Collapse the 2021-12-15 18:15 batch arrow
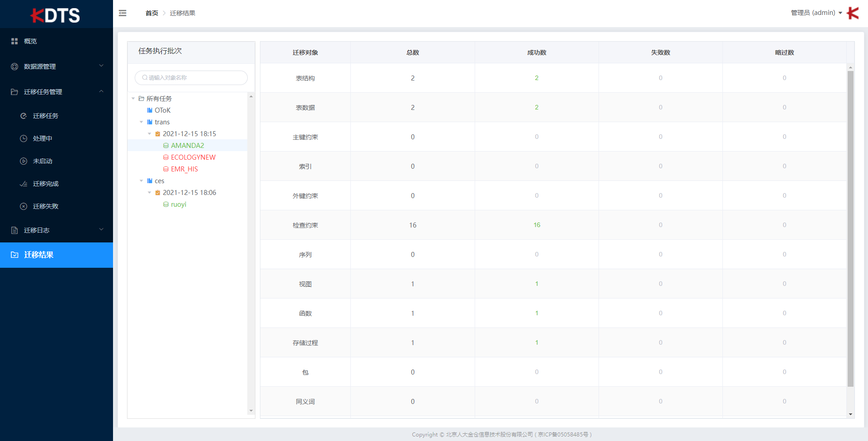This screenshot has width=868, height=441. (x=150, y=134)
